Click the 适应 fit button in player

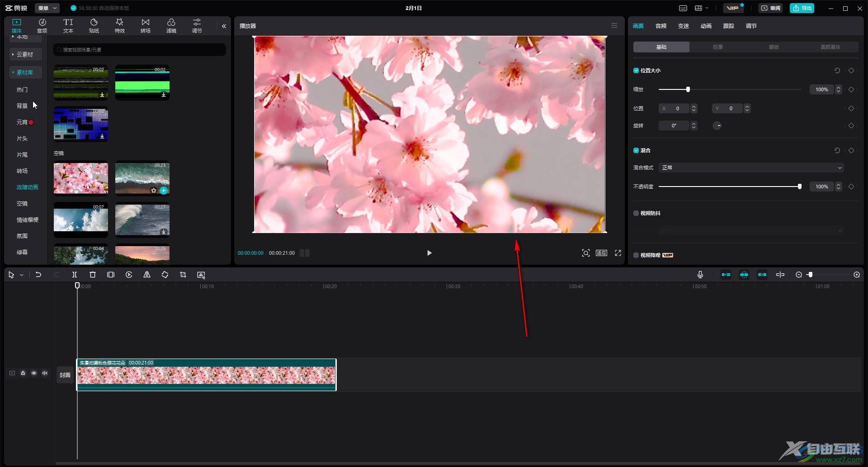pos(601,253)
